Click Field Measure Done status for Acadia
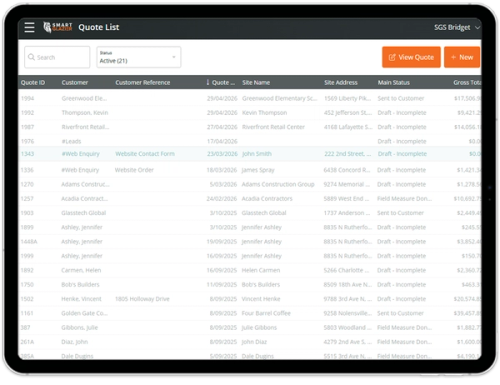The height and width of the screenshot is (385, 500). (x=404, y=199)
